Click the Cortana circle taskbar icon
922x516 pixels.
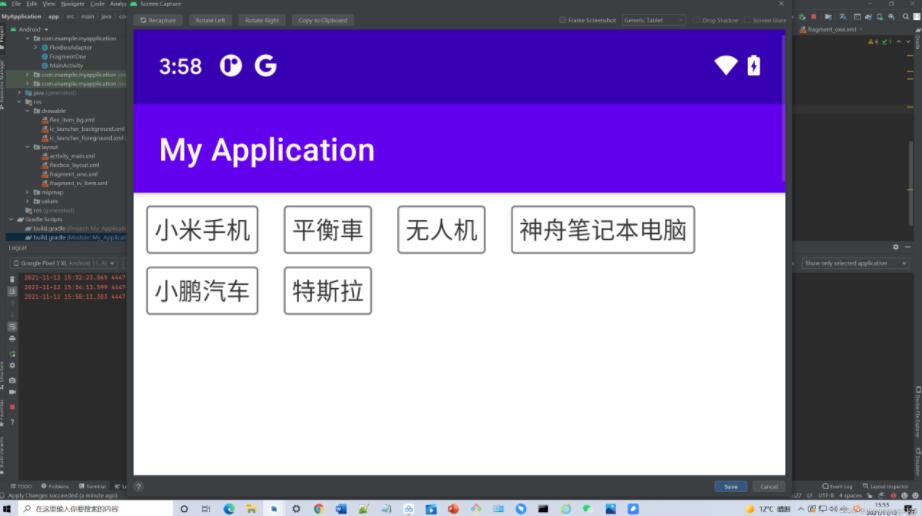pos(184,509)
